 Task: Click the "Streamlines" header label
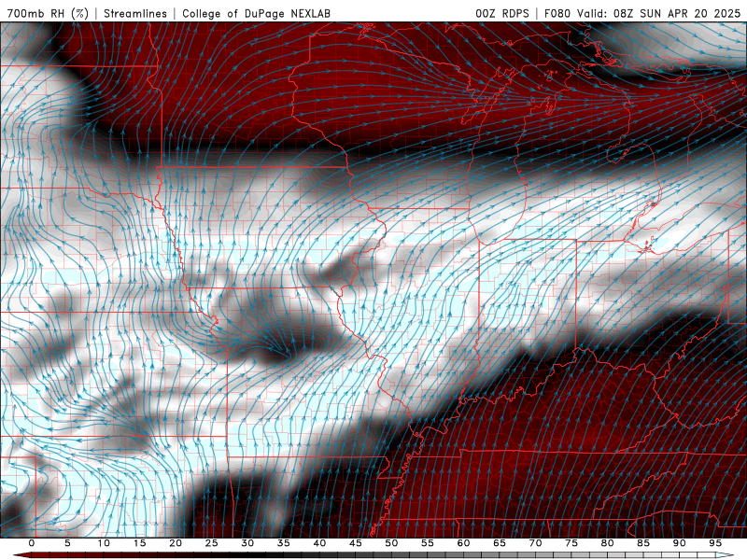click(x=135, y=14)
